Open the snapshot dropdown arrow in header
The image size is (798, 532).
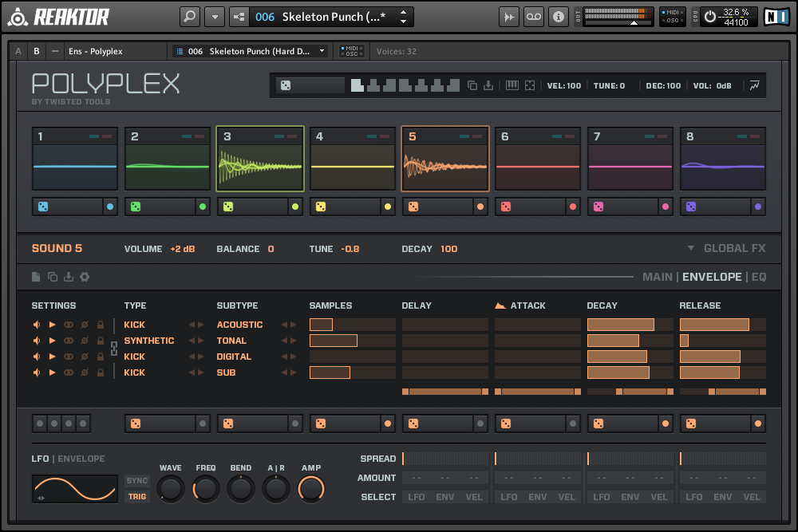tap(214, 17)
